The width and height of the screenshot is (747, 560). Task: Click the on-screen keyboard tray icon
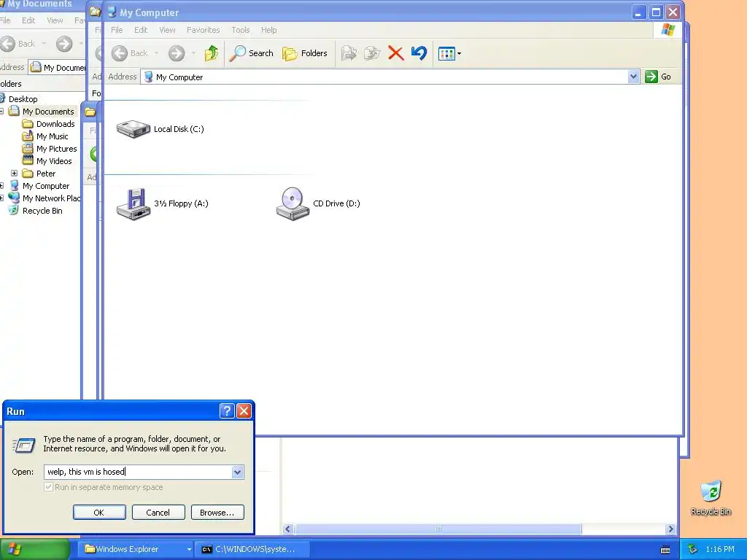coord(665,550)
